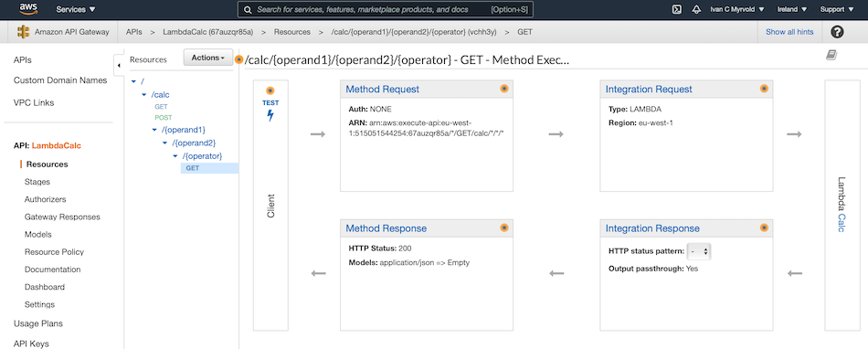Collapse the /{operator} resource triangle
Viewport: 868px width, 349px height.
tap(175, 156)
